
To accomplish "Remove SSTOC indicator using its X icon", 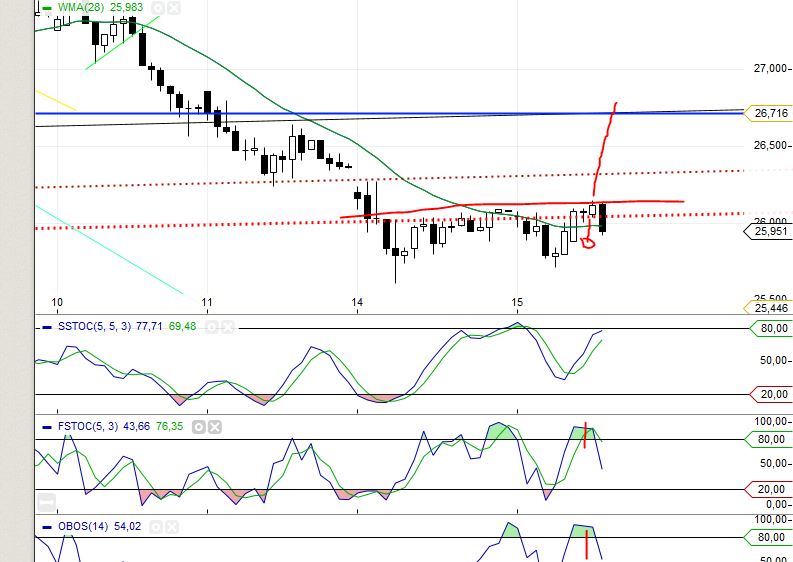I will (x=228, y=327).
